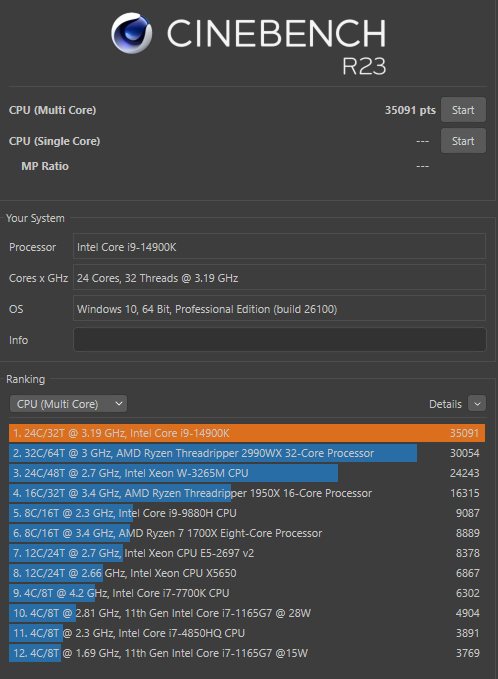The height and width of the screenshot is (679, 498).
Task: Click the Details label in Ranking
Action: (445, 404)
